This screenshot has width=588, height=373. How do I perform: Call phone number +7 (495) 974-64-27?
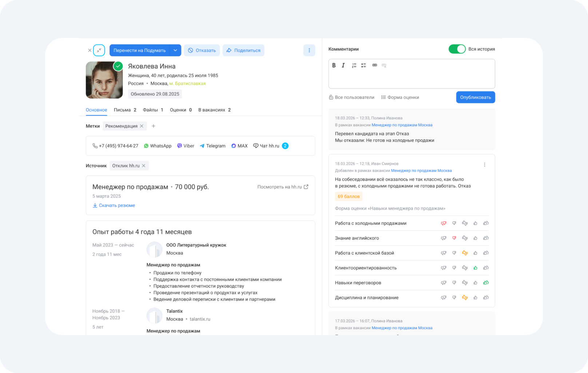pyautogui.click(x=115, y=146)
